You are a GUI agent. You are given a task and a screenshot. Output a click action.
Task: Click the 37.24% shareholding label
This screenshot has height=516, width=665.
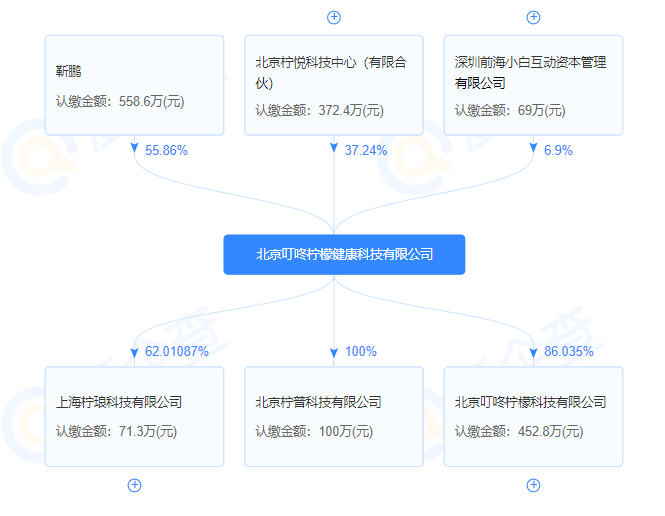(x=365, y=150)
